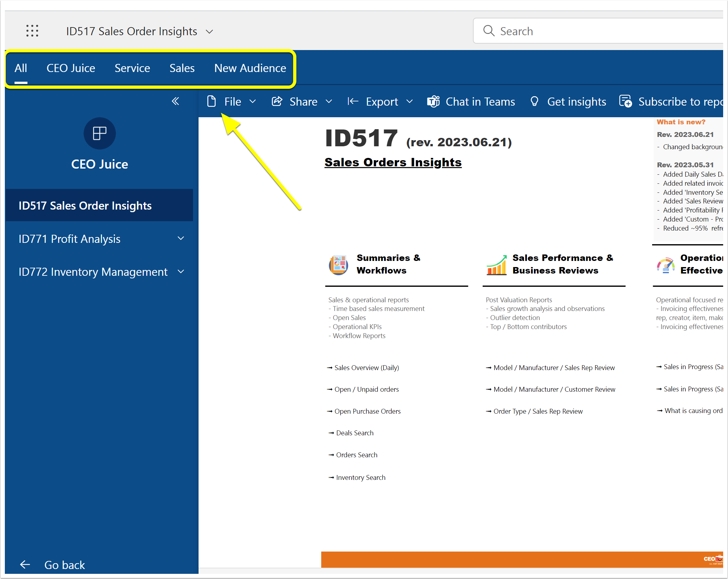Open the File menu dropdown arrow
This screenshot has width=728, height=579.
click(252, 101)
